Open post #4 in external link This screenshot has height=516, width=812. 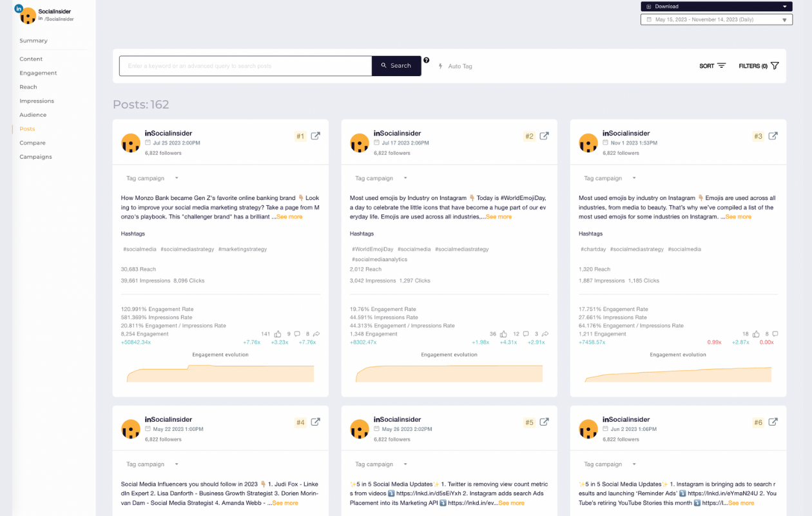point(316,422)
